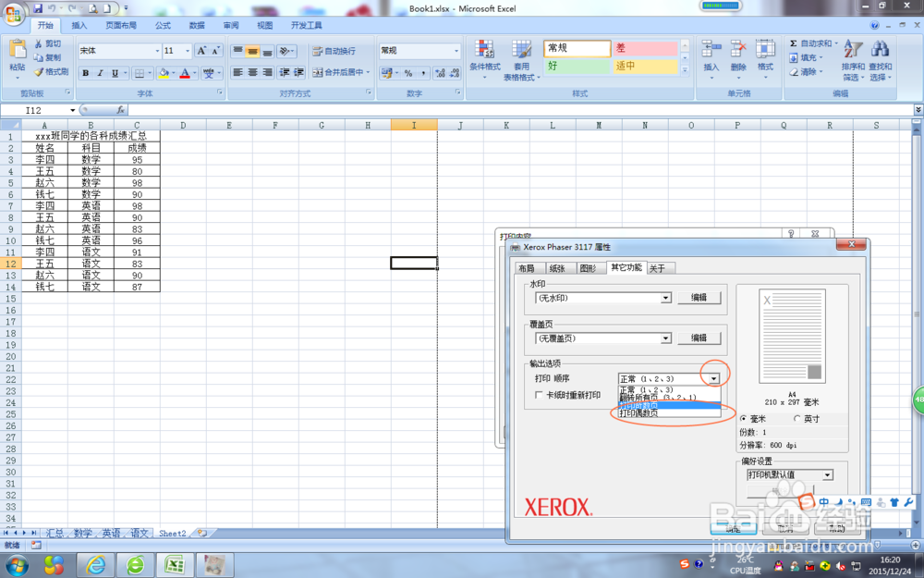Image resolution: width=924 pixels, height=578 pixels.
Task: Click the align right icon
Action: point(267,72)
